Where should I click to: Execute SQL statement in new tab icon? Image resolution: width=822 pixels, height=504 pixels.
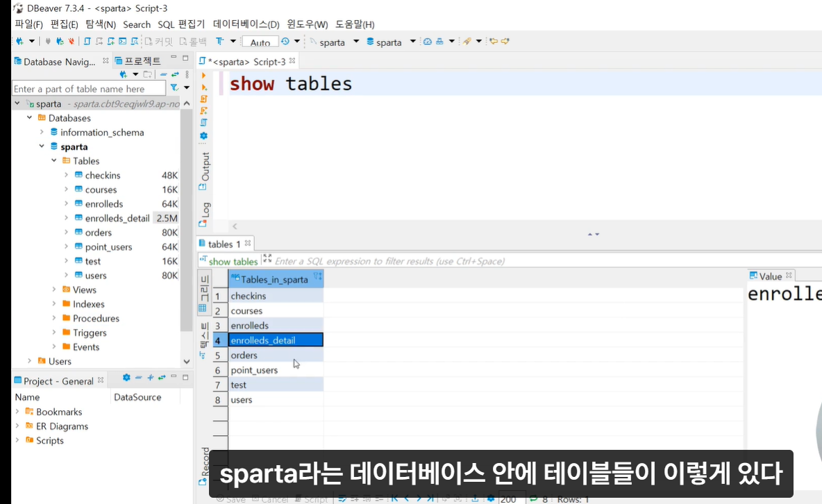point(204,87)
